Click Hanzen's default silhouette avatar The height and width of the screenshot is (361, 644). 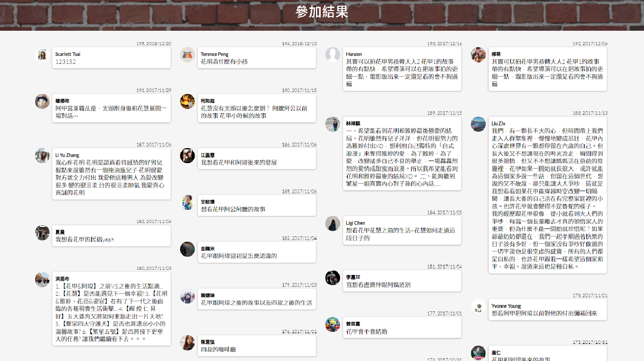click(333, 55)
